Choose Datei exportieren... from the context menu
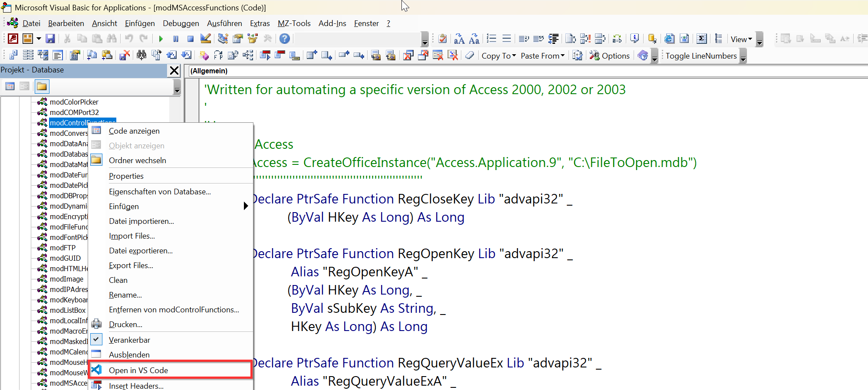This screenshot has height=390, width=868. (x=141, y=251)
